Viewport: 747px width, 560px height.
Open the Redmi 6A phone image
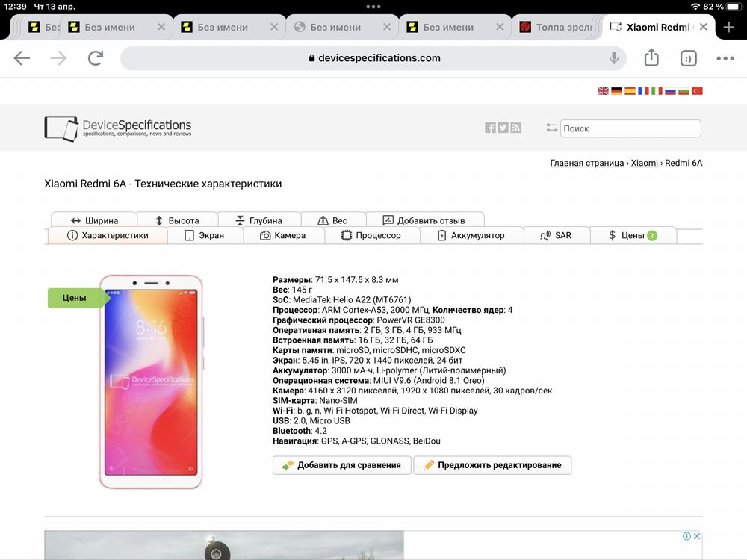click(151, 382)
